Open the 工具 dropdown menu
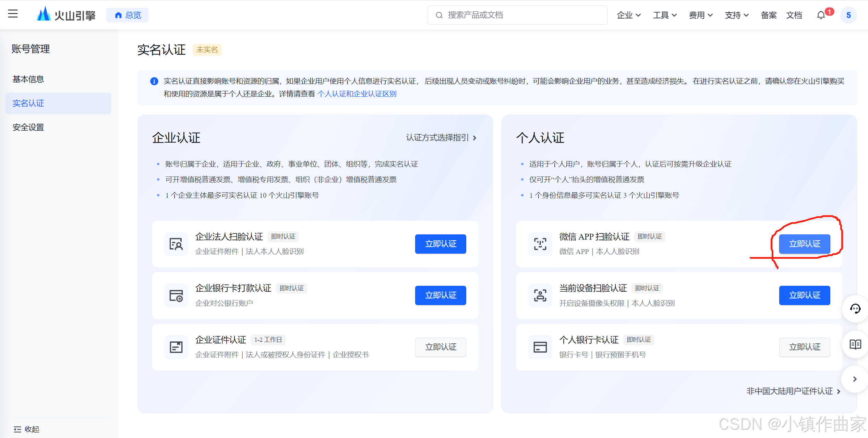The image size is (868, 438). 664,15
